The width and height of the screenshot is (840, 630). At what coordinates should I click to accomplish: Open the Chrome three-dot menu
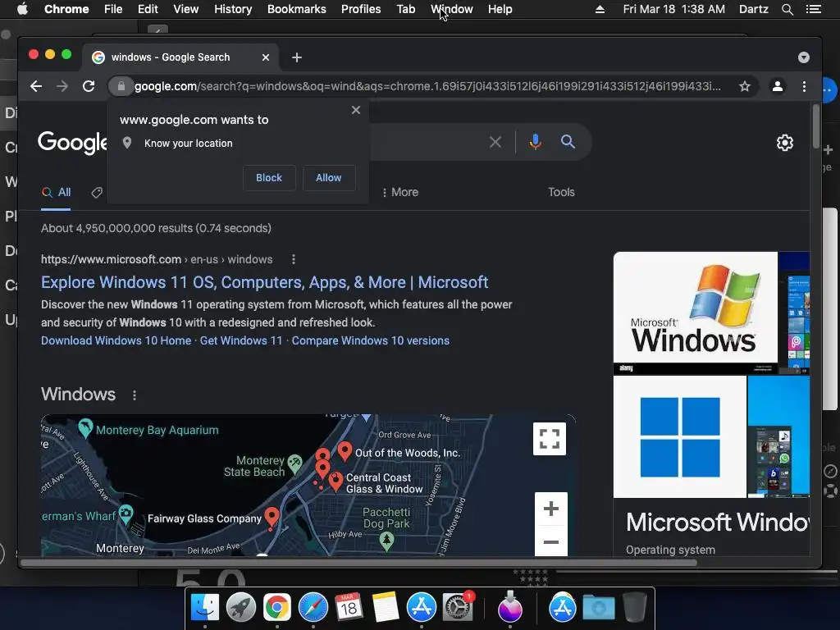(x=804, y=86)
